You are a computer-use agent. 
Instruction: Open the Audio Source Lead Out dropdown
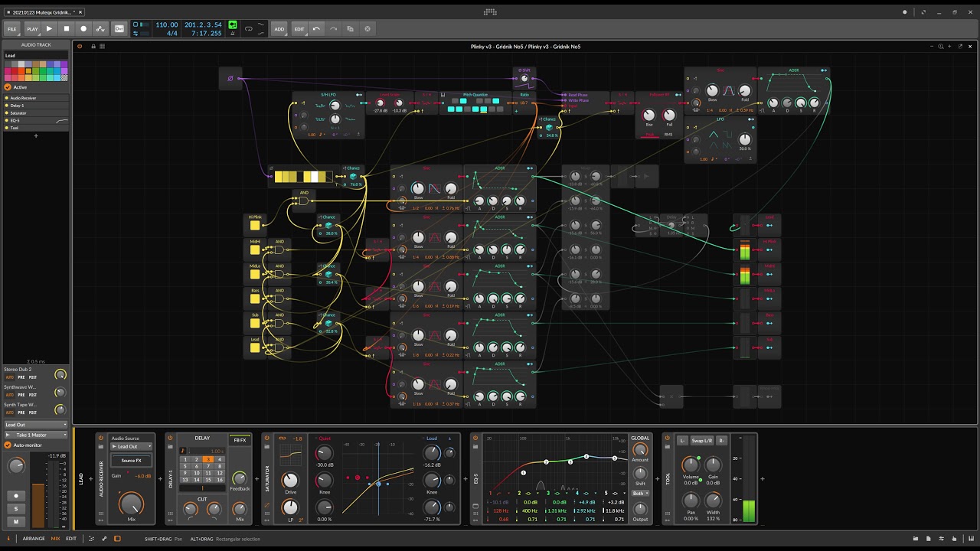pos(131,446)
